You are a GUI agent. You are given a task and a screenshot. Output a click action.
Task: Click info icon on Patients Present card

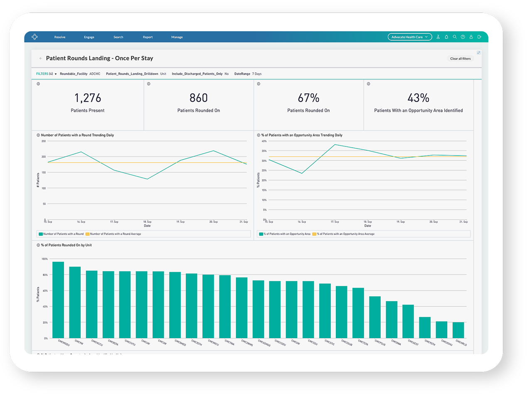coord(38,84)
